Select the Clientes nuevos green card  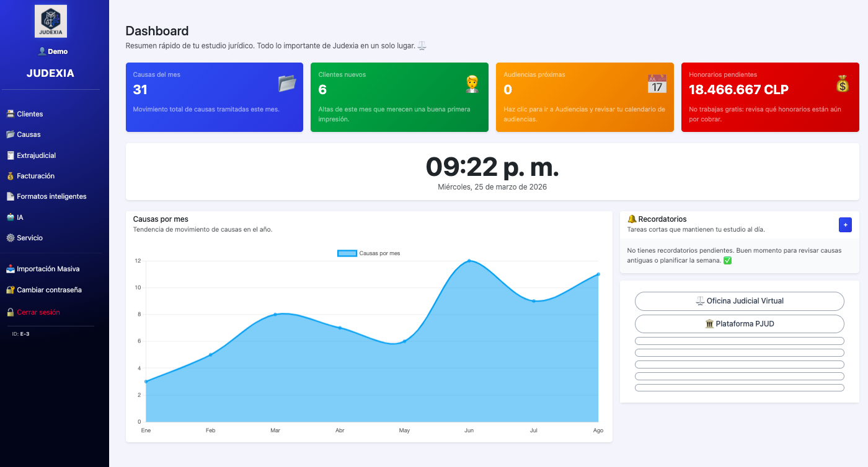(399, 97)
